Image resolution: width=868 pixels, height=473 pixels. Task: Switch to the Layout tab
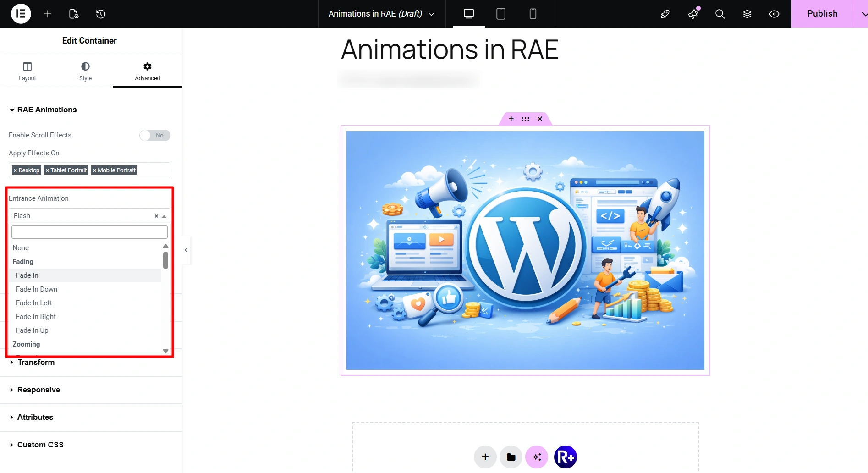(27, 71)
